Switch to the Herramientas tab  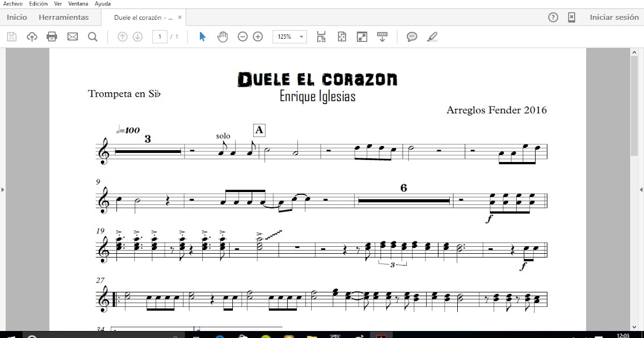pyautogui.click(x=64, y=17)
